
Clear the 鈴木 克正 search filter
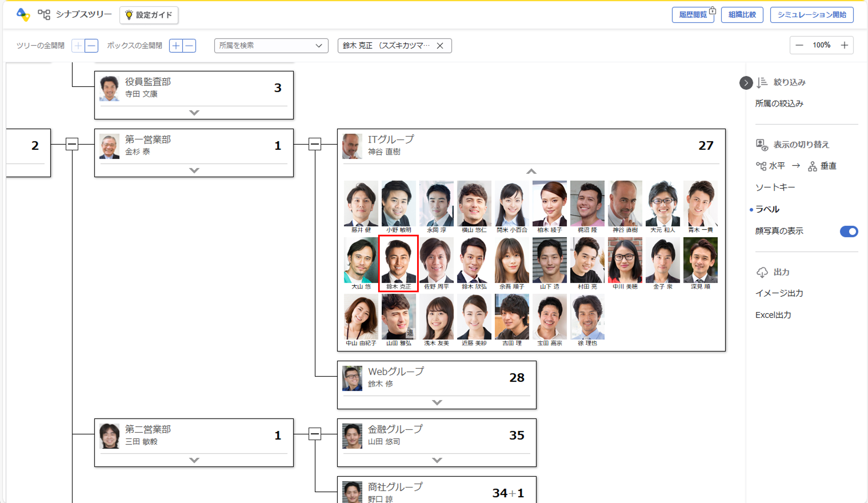coord(440,46)
